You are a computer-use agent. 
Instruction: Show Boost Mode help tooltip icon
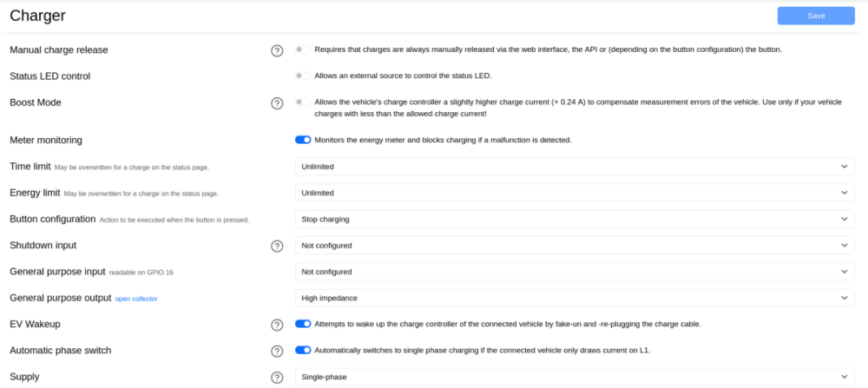point(277,103)
